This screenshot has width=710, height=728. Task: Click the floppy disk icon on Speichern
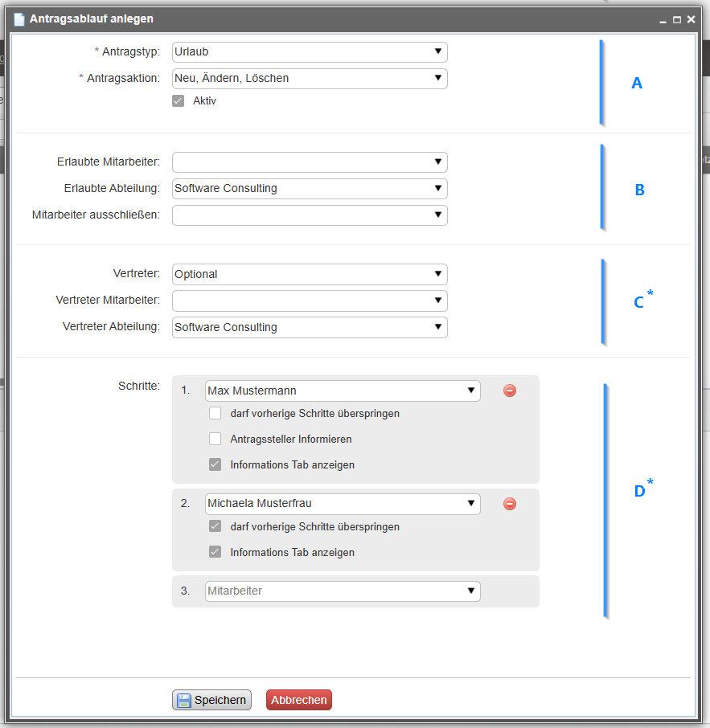click(184, 700)
